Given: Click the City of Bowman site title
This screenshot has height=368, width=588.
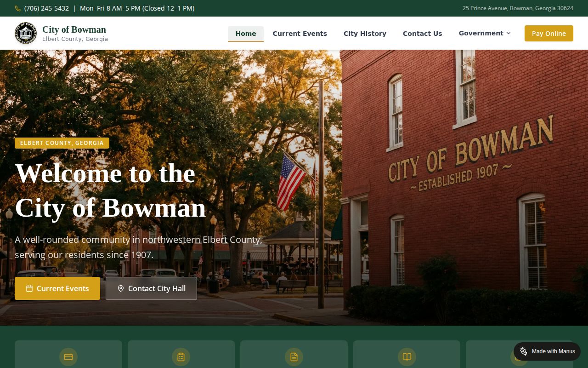Looking at the screenshot, I should [74, 29].
